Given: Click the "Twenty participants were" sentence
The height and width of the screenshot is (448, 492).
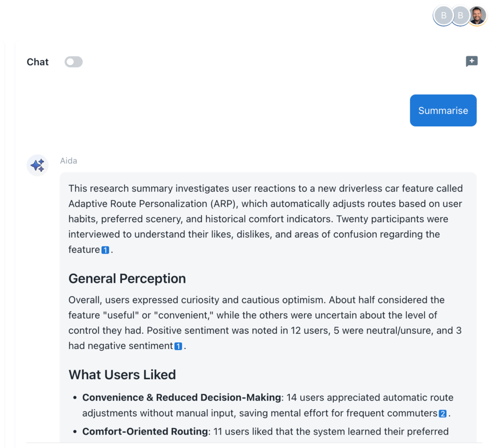Looking at the screenshot, I should [392, 219].
